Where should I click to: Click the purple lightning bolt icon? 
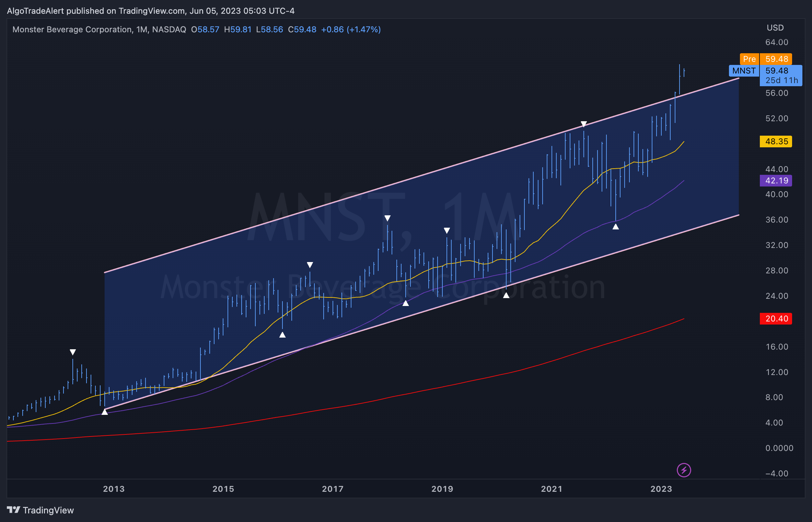click(684, 470)
